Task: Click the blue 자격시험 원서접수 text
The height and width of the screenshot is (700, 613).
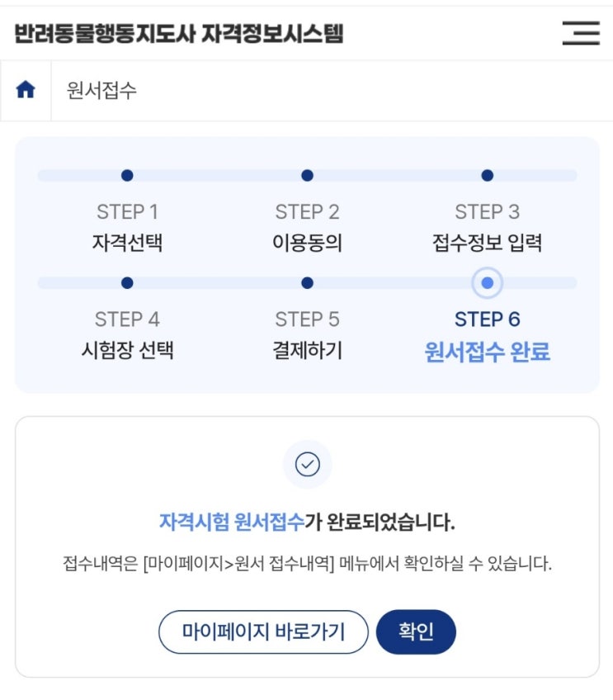Action: pos(232,522)
